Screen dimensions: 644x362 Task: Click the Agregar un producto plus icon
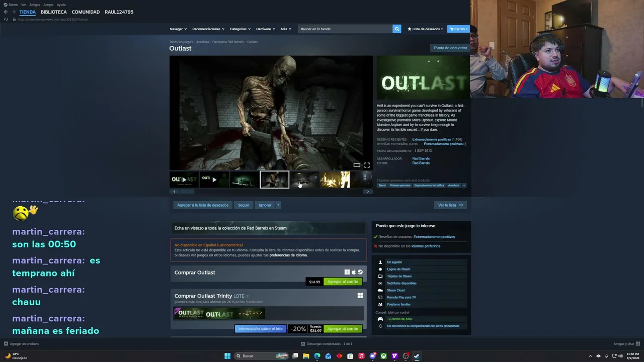(6, 344)
